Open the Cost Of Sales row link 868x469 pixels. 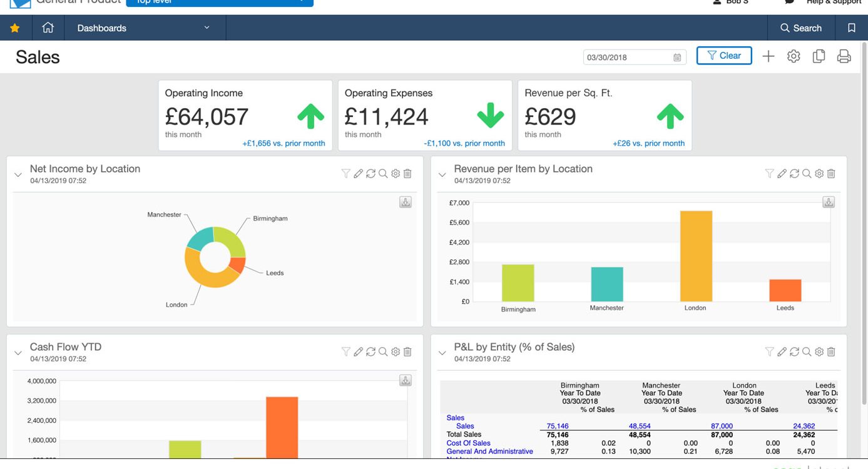(x=469, y=443)
